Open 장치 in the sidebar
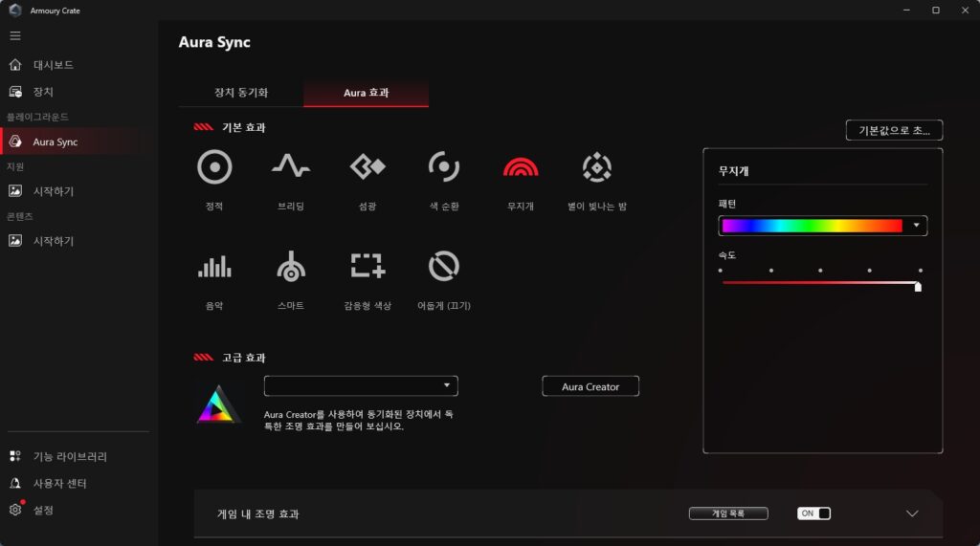The height and width of the screenshot is (546, 980). [78, 92]
